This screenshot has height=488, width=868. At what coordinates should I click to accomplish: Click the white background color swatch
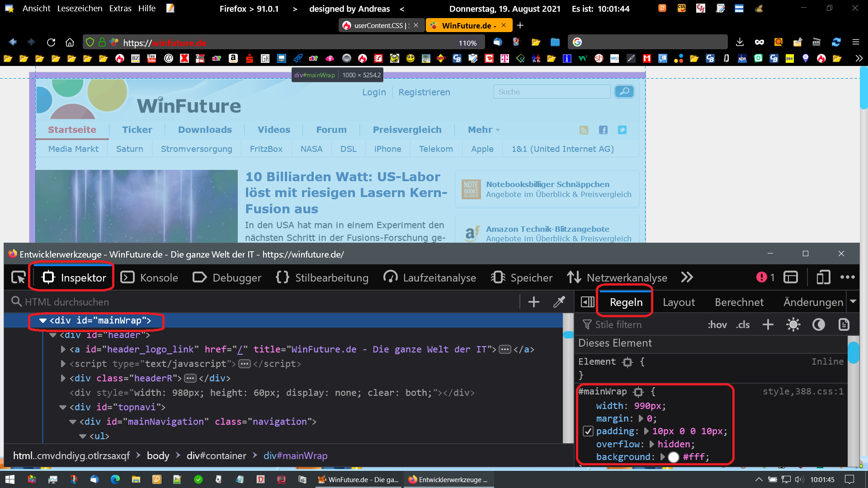(674, 457)
